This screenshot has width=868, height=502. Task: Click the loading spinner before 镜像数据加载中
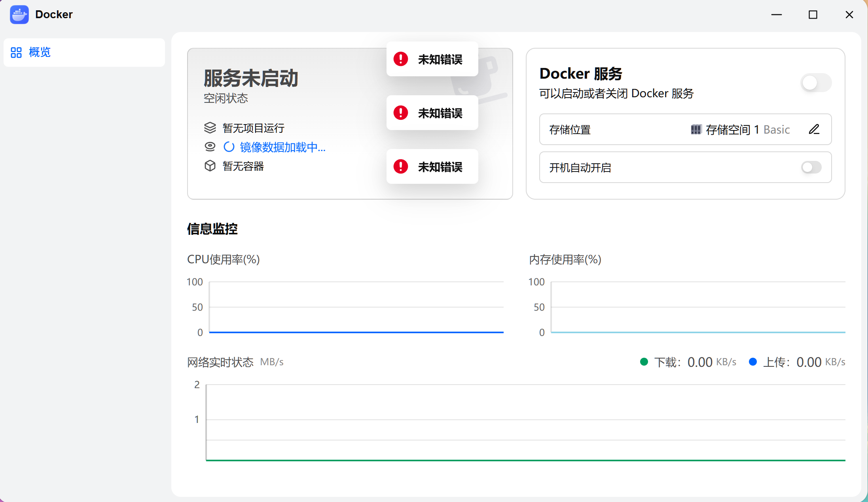pos(229,147)
